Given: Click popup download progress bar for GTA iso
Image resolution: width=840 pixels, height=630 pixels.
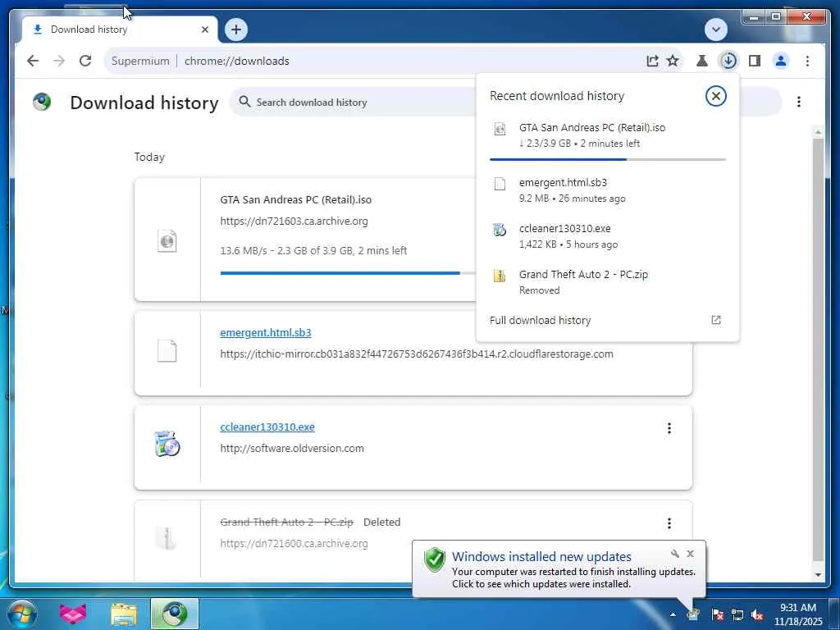Looking at the screenshot, I should click(608, 160).
